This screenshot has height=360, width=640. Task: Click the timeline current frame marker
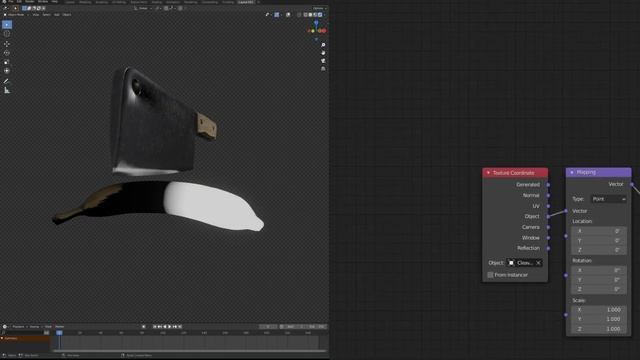[x=59, y=333]
